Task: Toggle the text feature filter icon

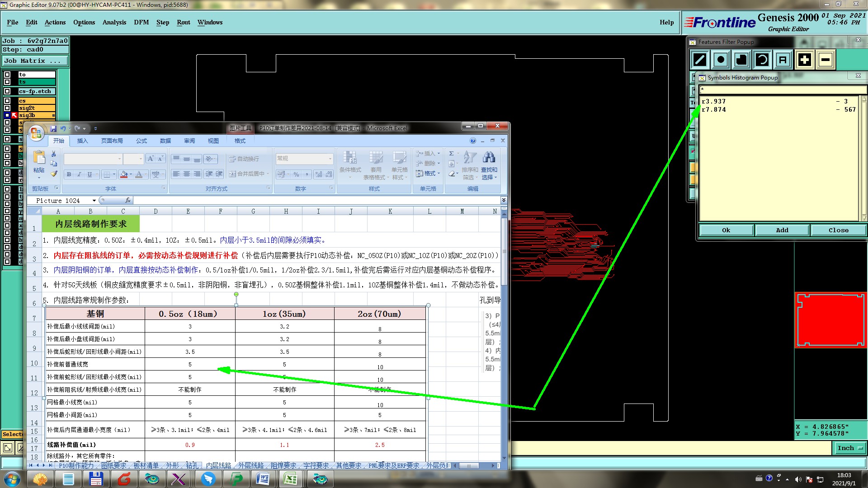Action: coord(783,60)
